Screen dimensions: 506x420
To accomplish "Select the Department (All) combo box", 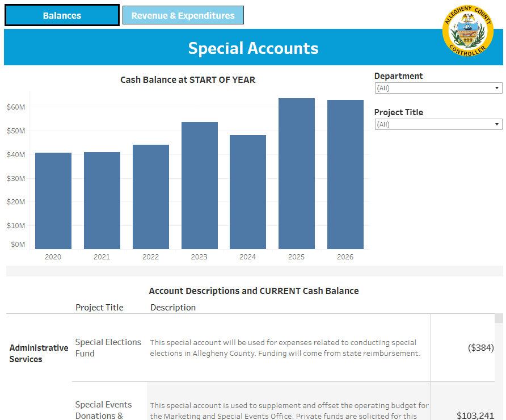I will tap(438, 88).
